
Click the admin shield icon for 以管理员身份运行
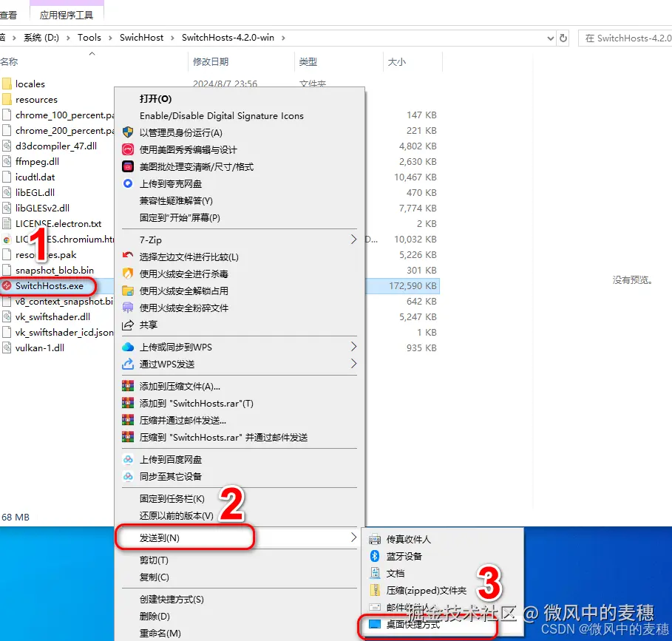128,131
